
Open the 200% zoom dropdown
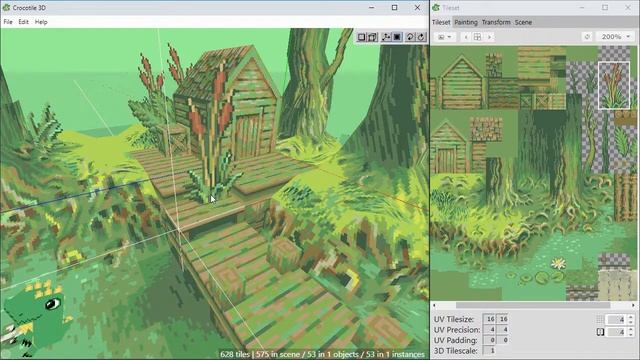616,37
